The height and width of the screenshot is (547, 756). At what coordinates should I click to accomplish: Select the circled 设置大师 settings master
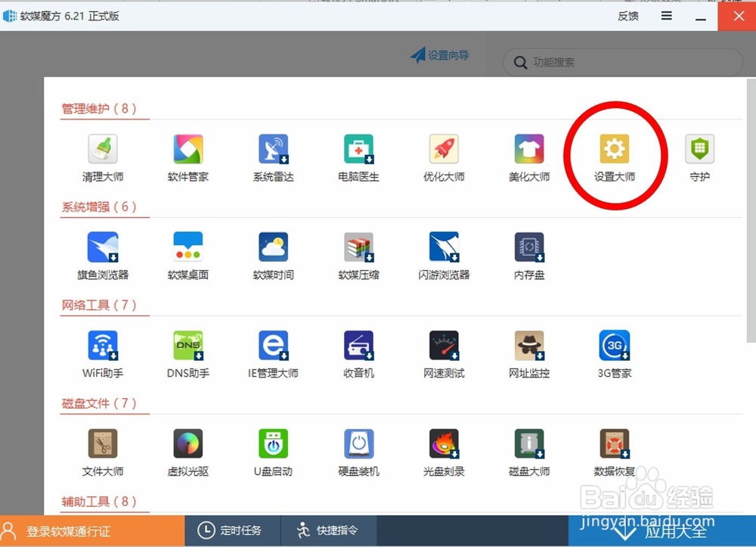pyautogui.click(x=615, y=149)
